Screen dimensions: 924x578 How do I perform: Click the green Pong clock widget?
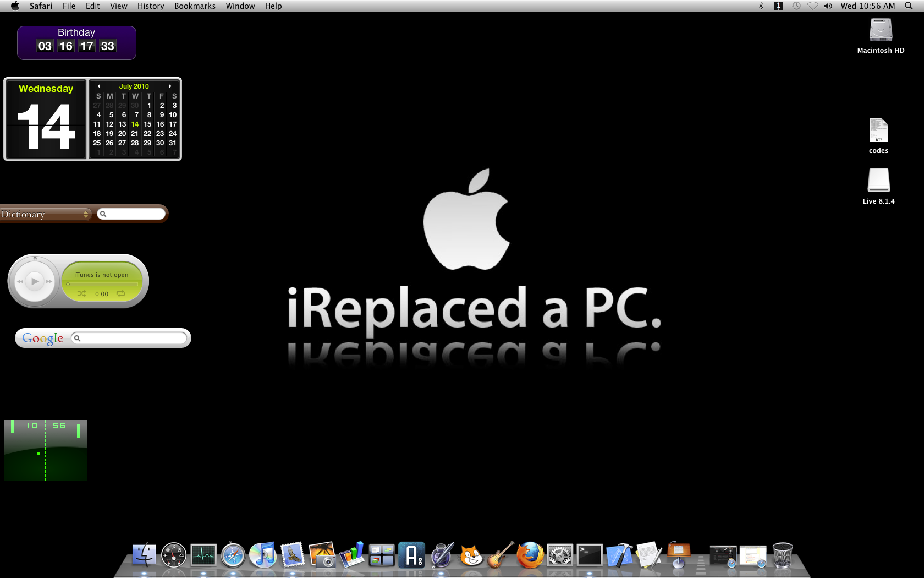pos(46,450)
